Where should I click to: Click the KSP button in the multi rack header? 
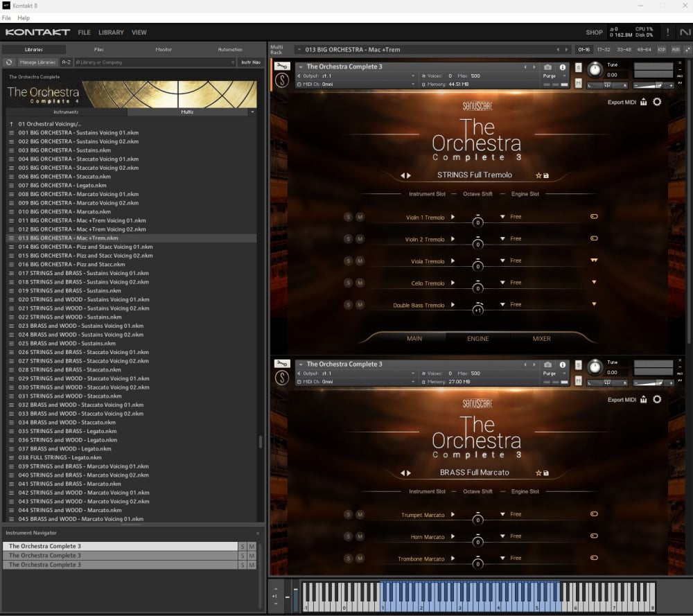click(x=662, y=49)
